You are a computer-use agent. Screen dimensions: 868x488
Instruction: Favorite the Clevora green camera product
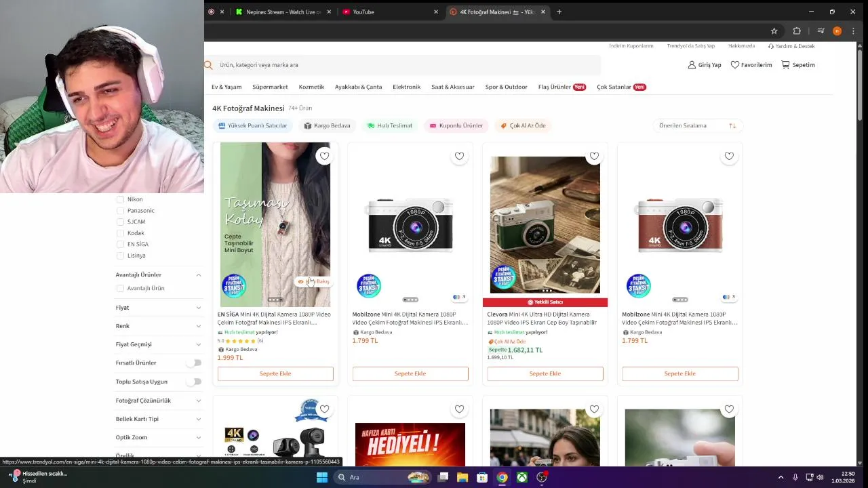[594, 156]
